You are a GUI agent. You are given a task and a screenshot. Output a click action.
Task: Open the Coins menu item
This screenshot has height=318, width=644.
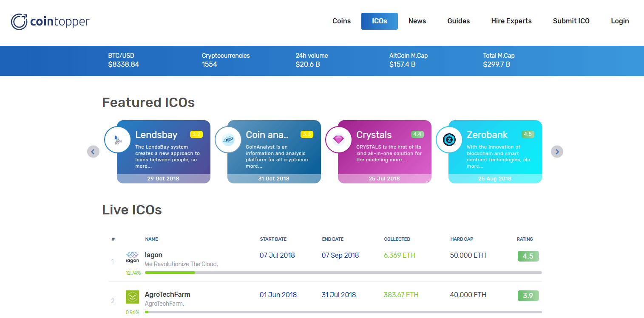tap(341, 21)
